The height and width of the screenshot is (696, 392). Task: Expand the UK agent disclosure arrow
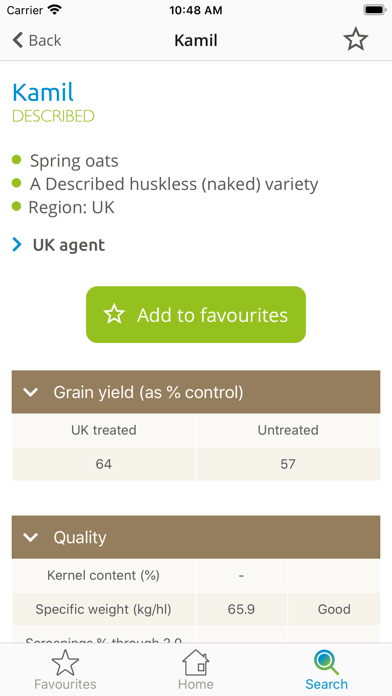(17, 245)
